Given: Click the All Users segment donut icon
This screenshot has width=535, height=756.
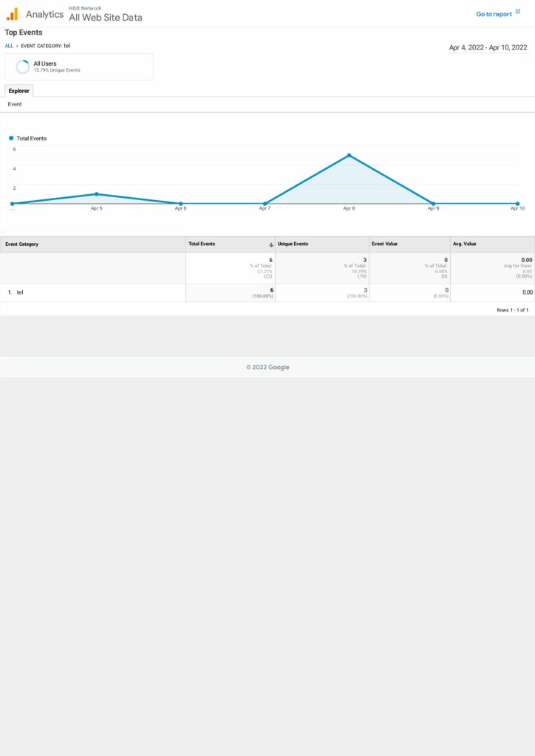Looking at the screenshot, I should click(x=23, y=67).
